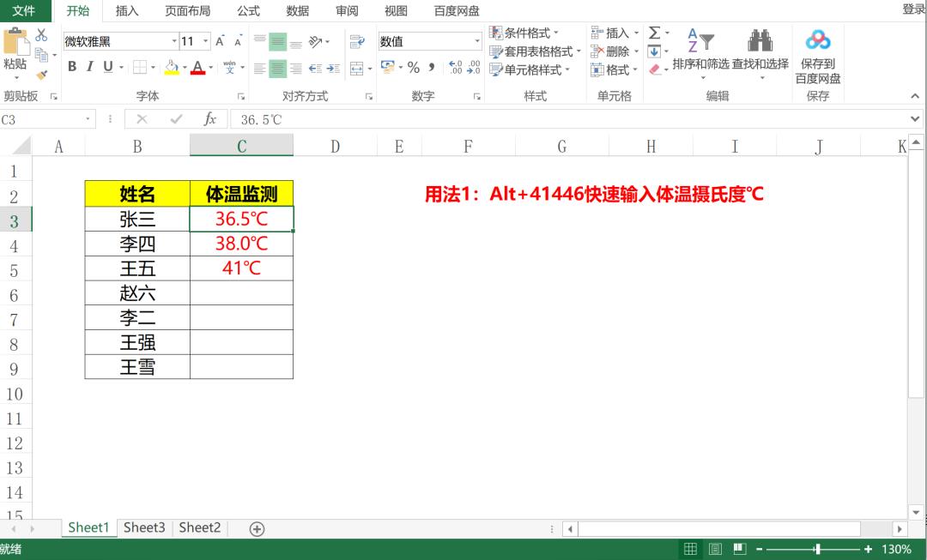
Task: Click the Comma style icon
Action: tap(433, 67)
